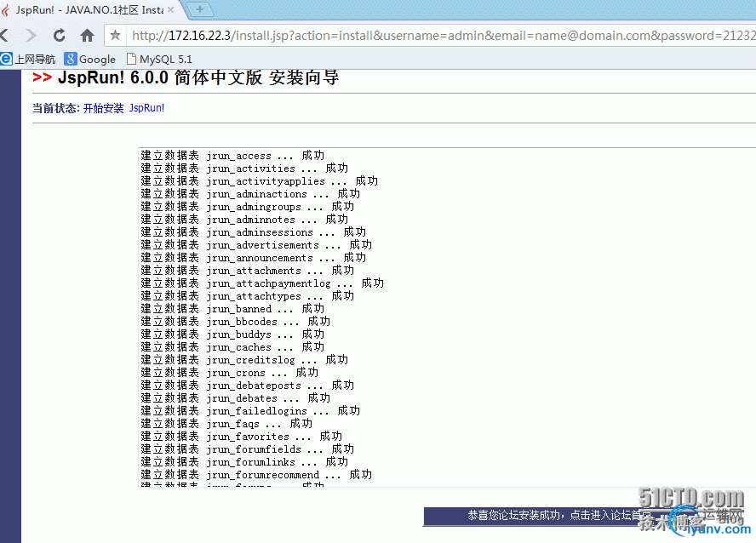Reload the page with refresh icon

pos(60,35)
